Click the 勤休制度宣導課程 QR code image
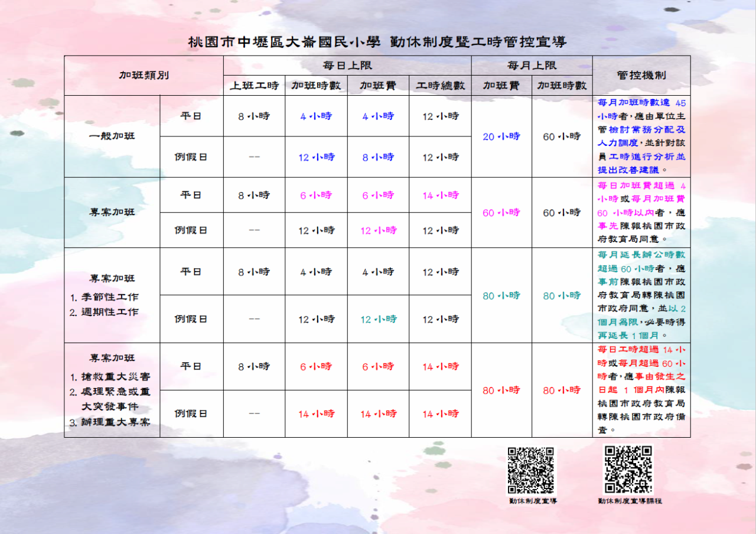This screenshot has height=534, width=756. (x=628, y=470)
